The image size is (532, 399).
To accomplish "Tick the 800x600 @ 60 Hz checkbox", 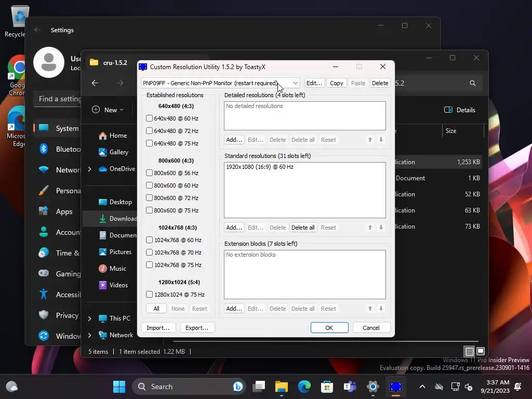I will [149, 185].
